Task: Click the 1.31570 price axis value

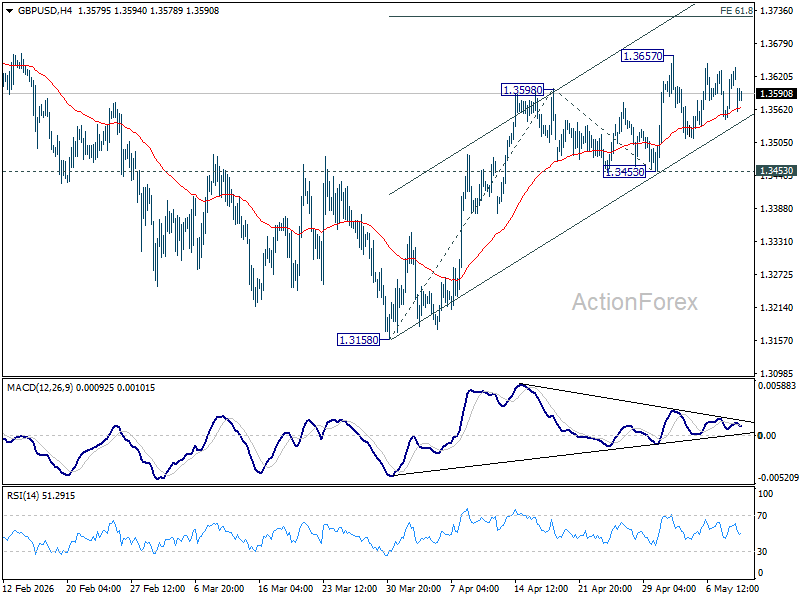Action: point(777,341)
